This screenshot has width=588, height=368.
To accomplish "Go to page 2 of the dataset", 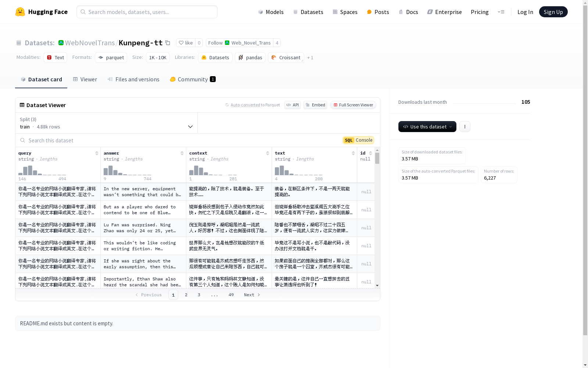I will [186, 295].
